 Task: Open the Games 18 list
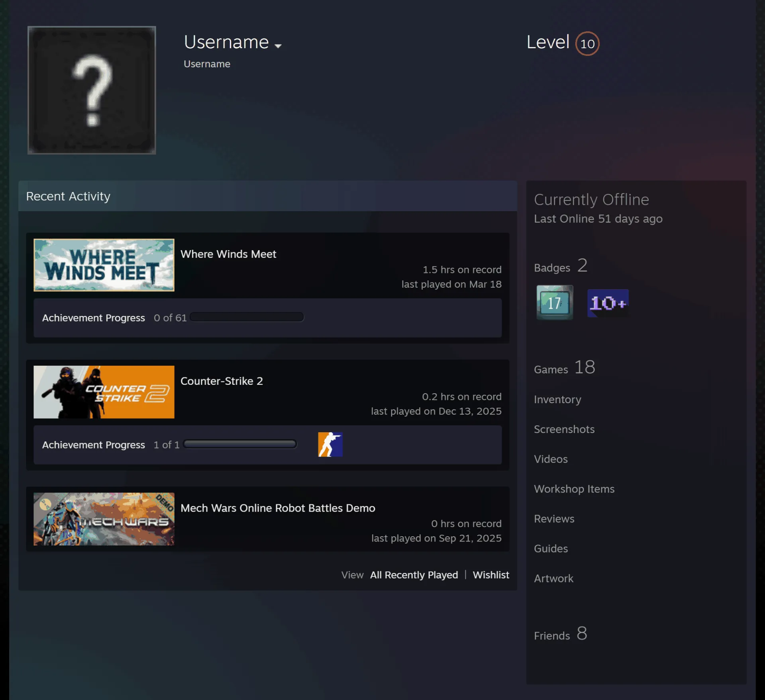pos(565,367)
